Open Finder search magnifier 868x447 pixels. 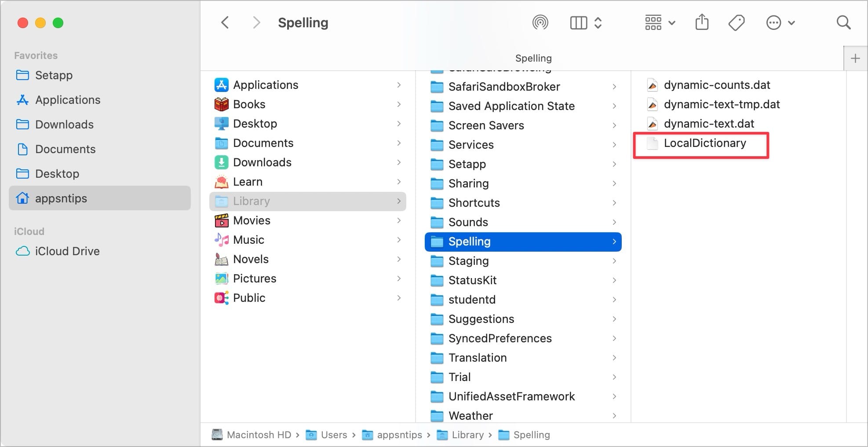pos(843,22)
